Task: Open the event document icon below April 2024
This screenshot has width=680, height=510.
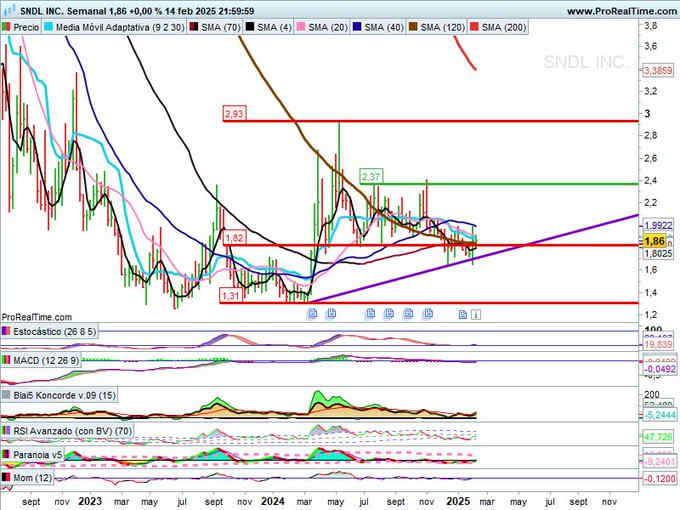Action: click(x=331, y=313)
